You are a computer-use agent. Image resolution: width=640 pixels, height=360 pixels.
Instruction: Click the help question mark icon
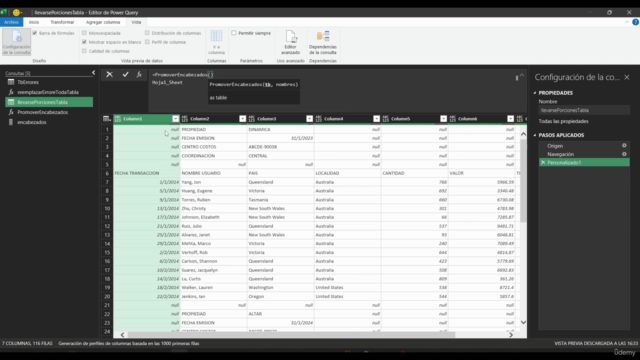pos(636,22)
